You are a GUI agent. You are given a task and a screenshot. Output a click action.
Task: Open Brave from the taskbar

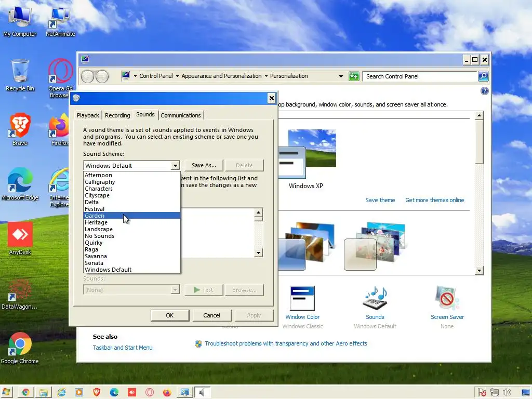(x=96, y=393)
